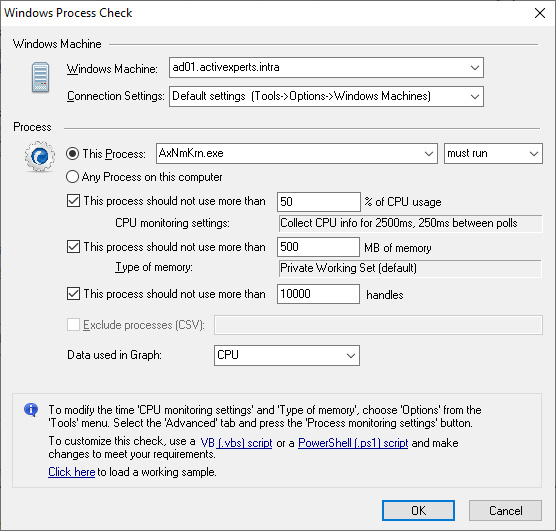Image resolution: width=556 pixels, height=531 pixels.
Task: Expand the process name dropdown
Action: tap(429, 154)
